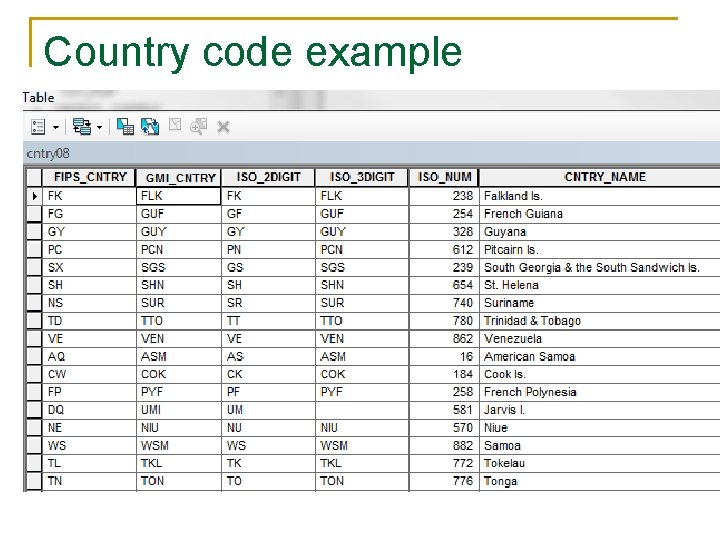Click the Select By Attributes icon
This screenshot has width=720, height=540.
click(x=125, y=126)
